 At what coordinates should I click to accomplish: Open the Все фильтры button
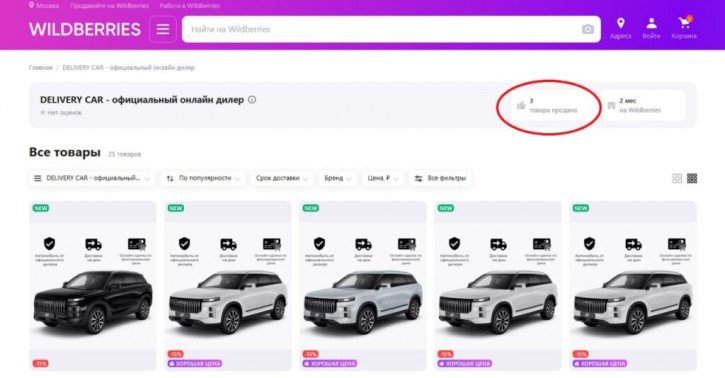(x=440, y=178)
